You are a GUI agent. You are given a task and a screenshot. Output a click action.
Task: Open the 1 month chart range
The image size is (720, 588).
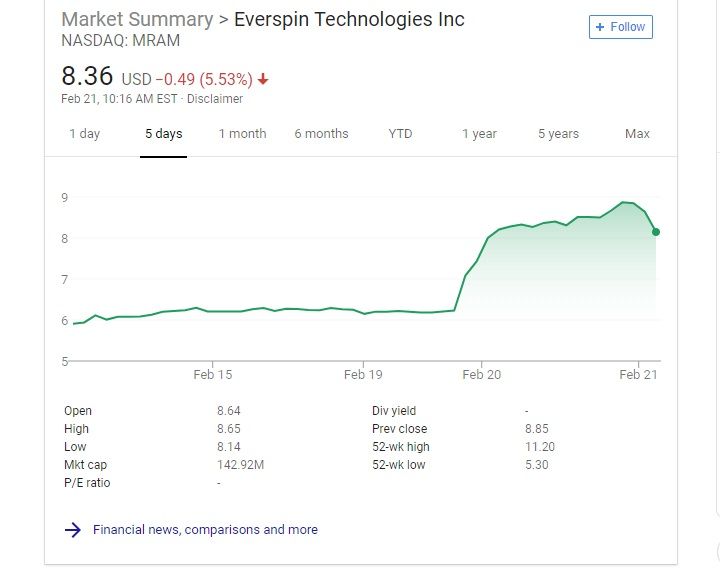coord(242,134)
